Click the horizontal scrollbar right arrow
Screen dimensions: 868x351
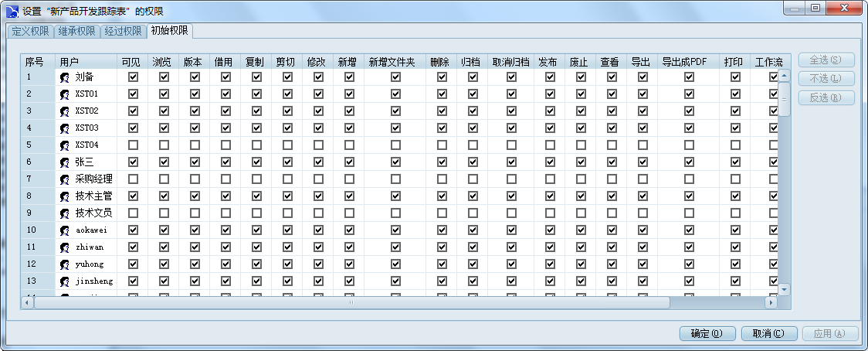(x=770, y=303)
